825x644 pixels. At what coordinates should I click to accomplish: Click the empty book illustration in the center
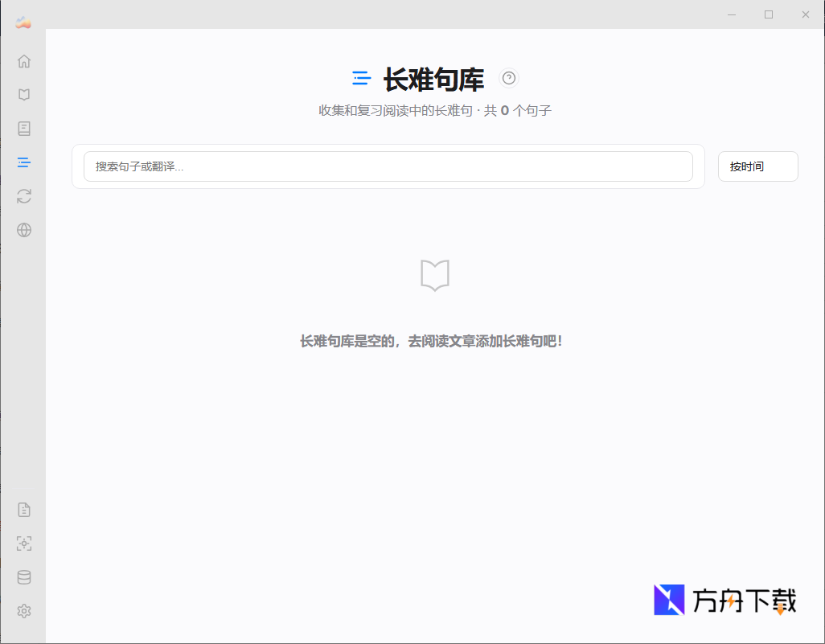434,277
